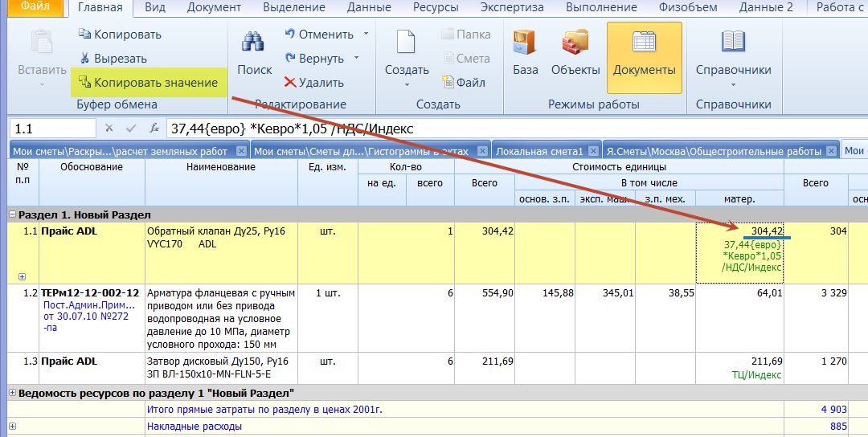868x437 pixels.
Task: Expand the Справочники dropdown arrow
Action: [x=734, y=85]
